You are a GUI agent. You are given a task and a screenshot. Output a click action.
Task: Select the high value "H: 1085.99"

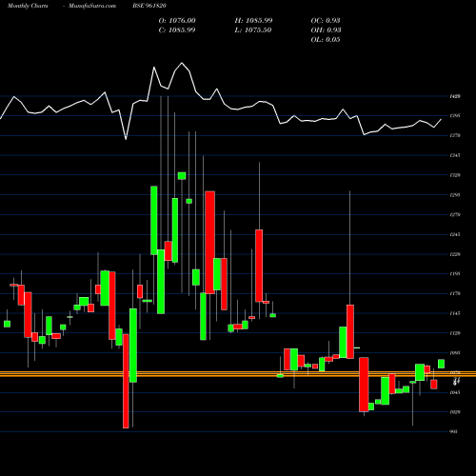tap(253, 21)
